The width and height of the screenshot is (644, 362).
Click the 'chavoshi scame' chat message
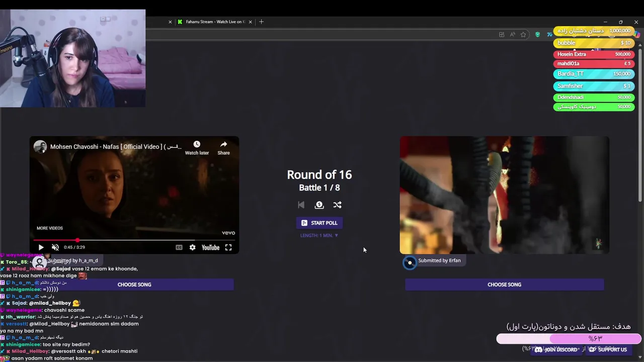tap(64, 310)
